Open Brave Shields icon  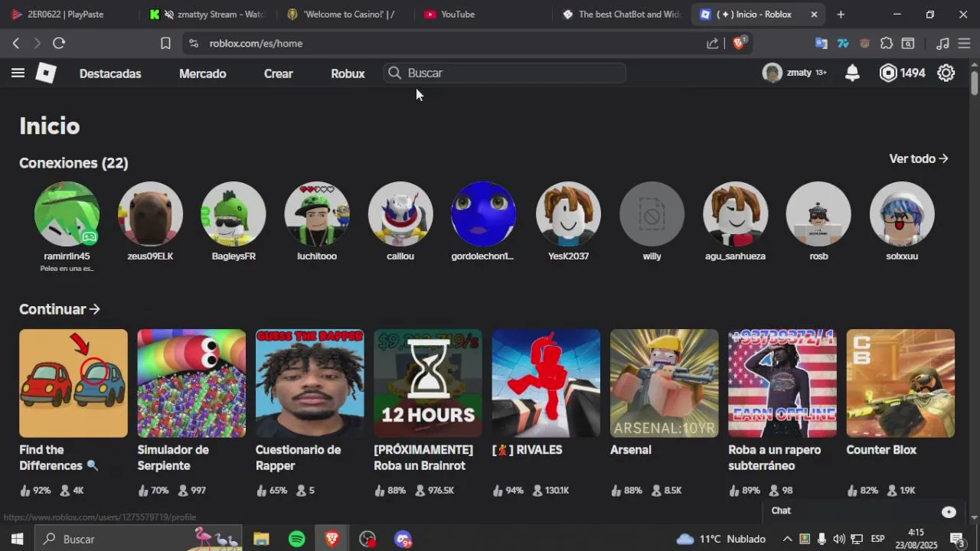click(x=740, y=44)
